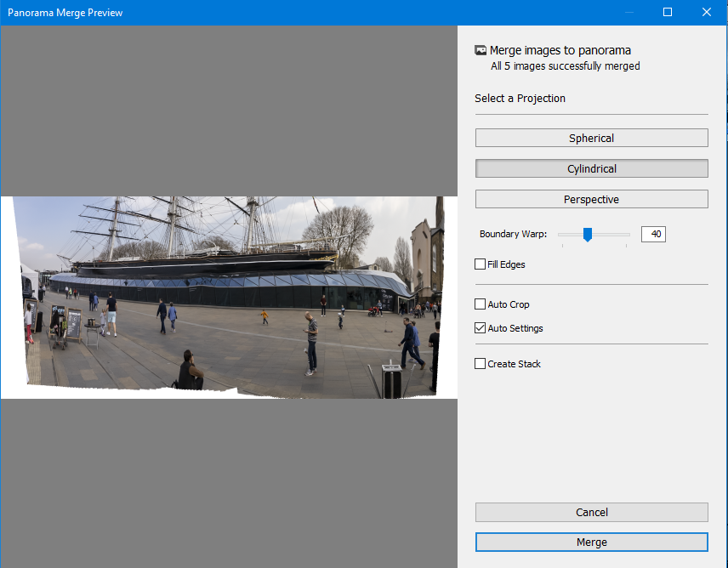Click the Merge button
This screenshot has width=728, height=568.
(x=592, y=542)
